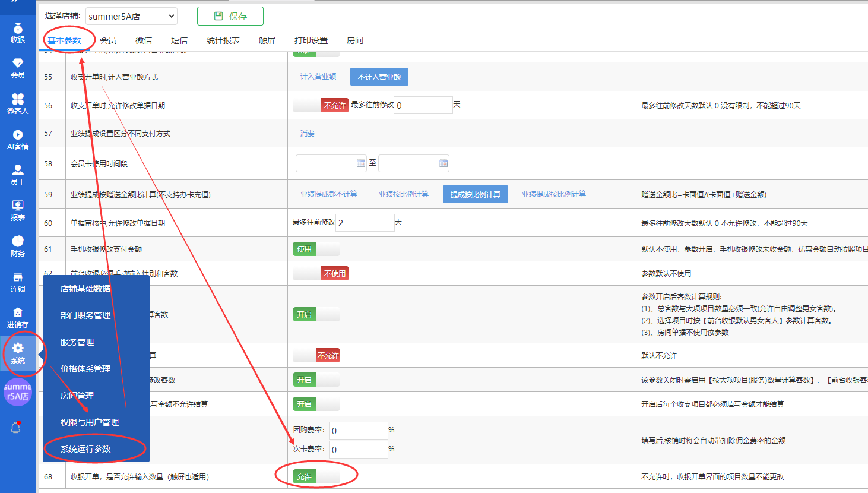Image resolution: width=868 pixels, height=493 pixels.
Task: Switch to the 微信 tab
Action: 144,40
